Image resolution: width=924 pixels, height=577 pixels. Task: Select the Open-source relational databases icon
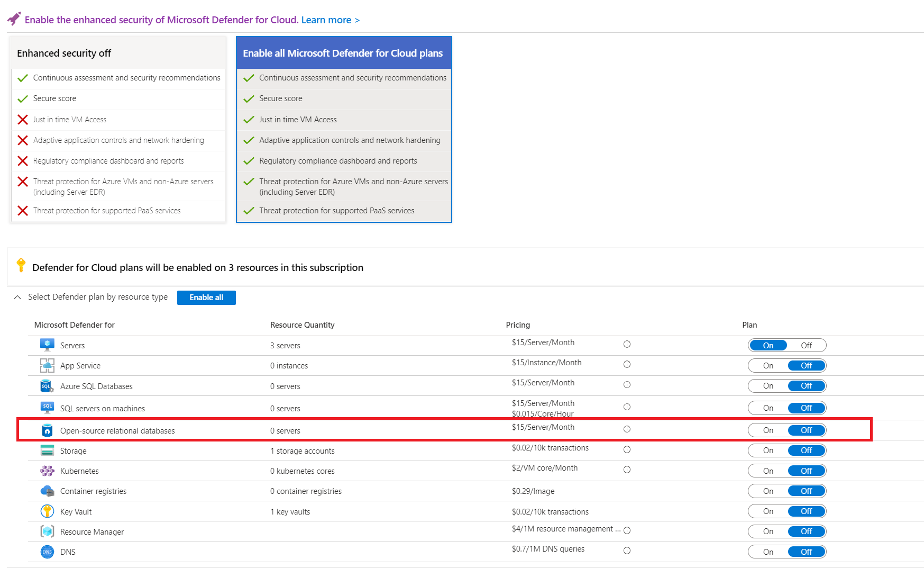(x=47, y=430)
